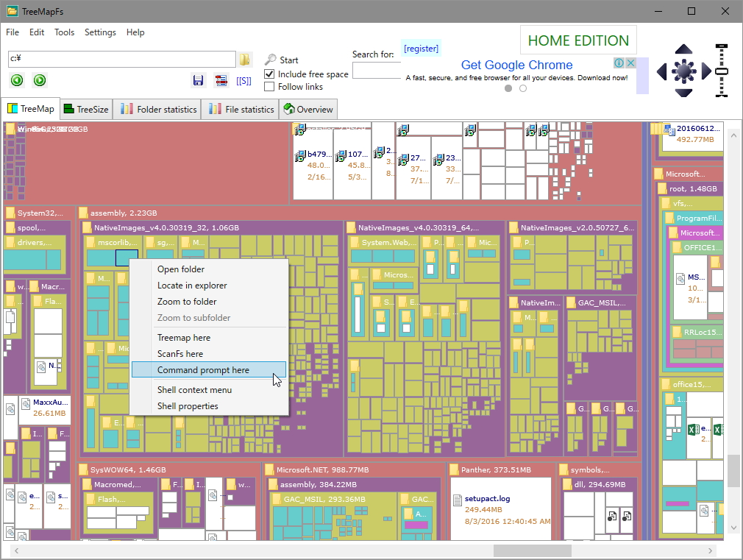Viewport: 743px width, 560px height.
Task: Click the System32 folder header
Action: (x=40, y=213)
